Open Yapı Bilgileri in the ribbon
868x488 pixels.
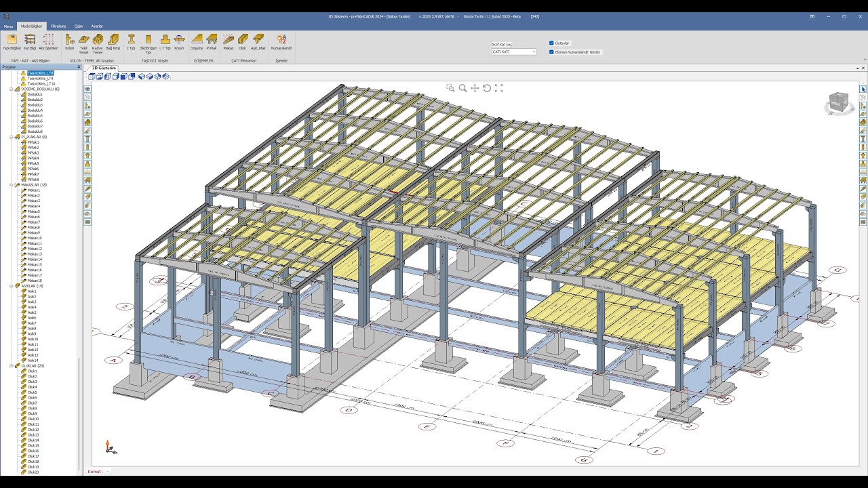pyautogui.click(x=12, y=43)
